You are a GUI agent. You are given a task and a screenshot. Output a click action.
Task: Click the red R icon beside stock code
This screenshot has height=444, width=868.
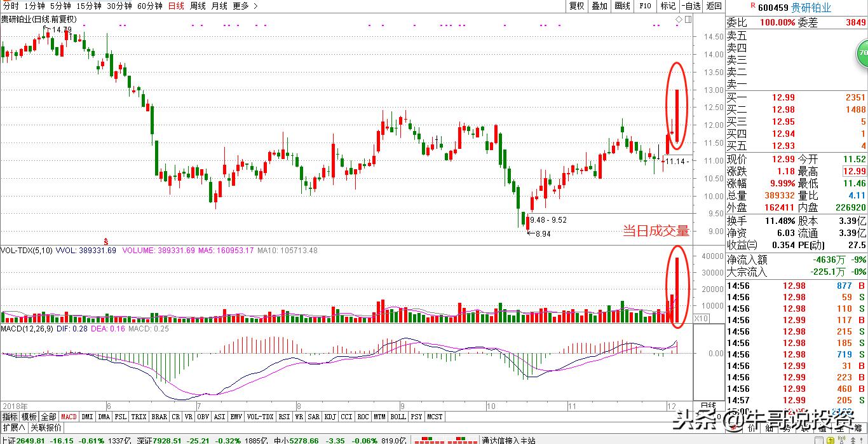tap(753, 6)
